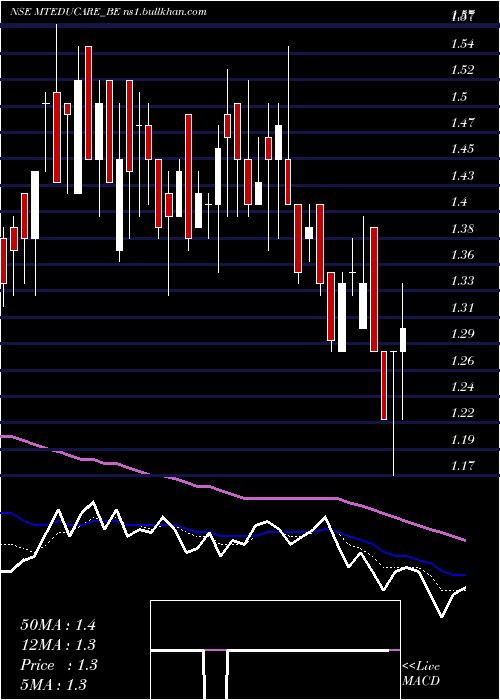The width and height of the screenshot is (500, 700).
Task: Click the 1.45 price axis label
Action: [x=462, y=149]
